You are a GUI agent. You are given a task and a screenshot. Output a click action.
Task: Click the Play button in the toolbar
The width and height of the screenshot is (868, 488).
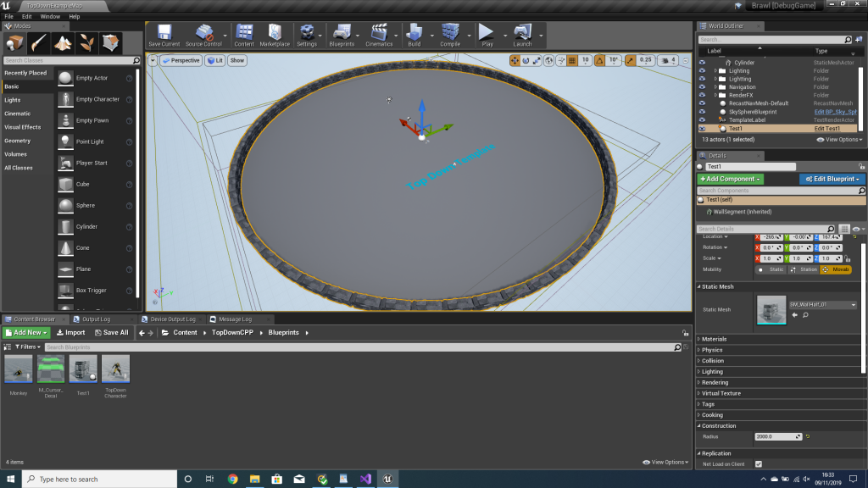point(487,35)
